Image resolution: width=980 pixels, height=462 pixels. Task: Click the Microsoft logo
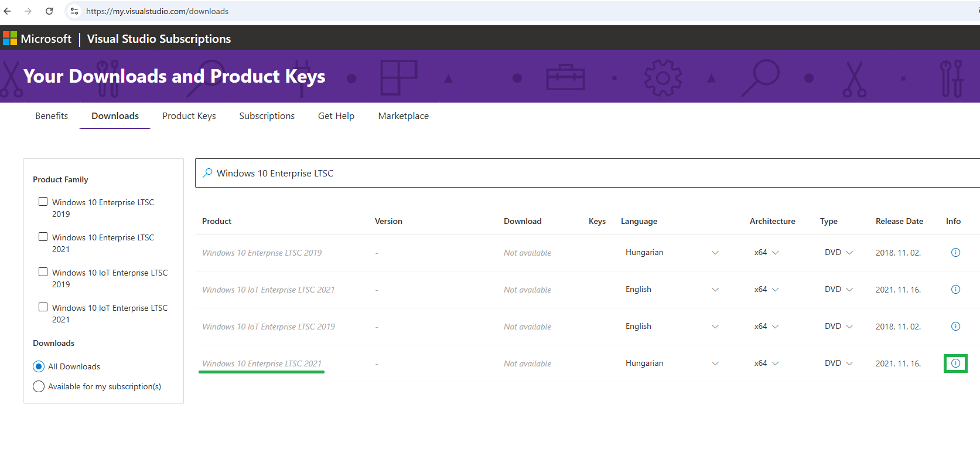tap(10, 39)
